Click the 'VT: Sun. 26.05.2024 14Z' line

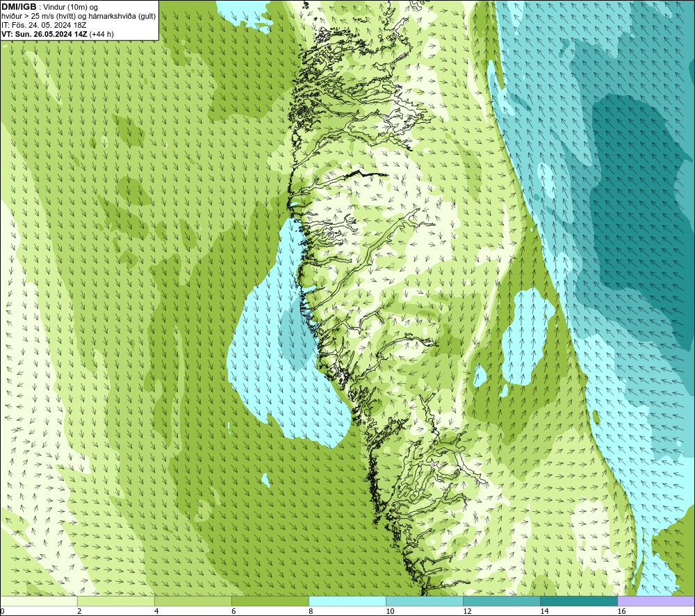(x=44, y=34)
